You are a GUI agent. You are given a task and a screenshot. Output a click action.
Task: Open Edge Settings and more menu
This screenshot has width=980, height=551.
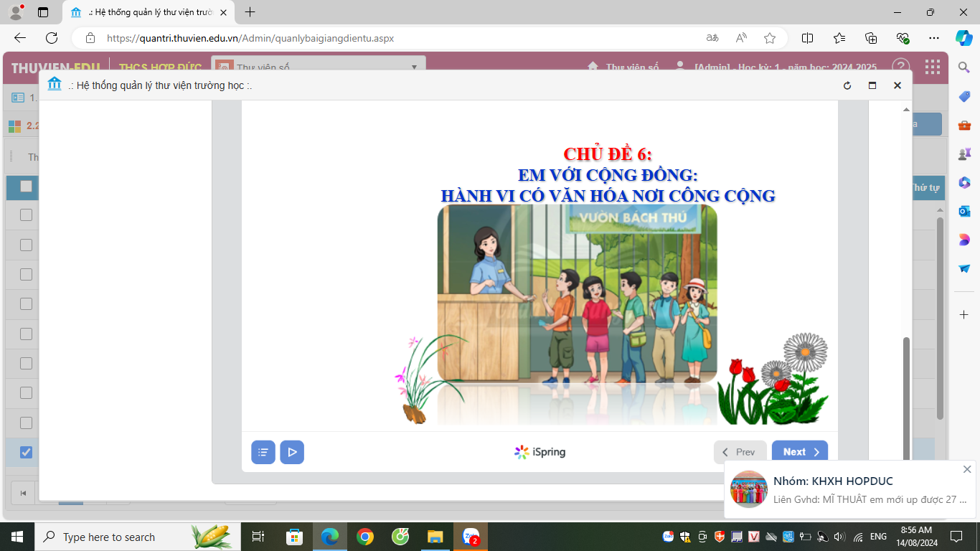(933, 38)
